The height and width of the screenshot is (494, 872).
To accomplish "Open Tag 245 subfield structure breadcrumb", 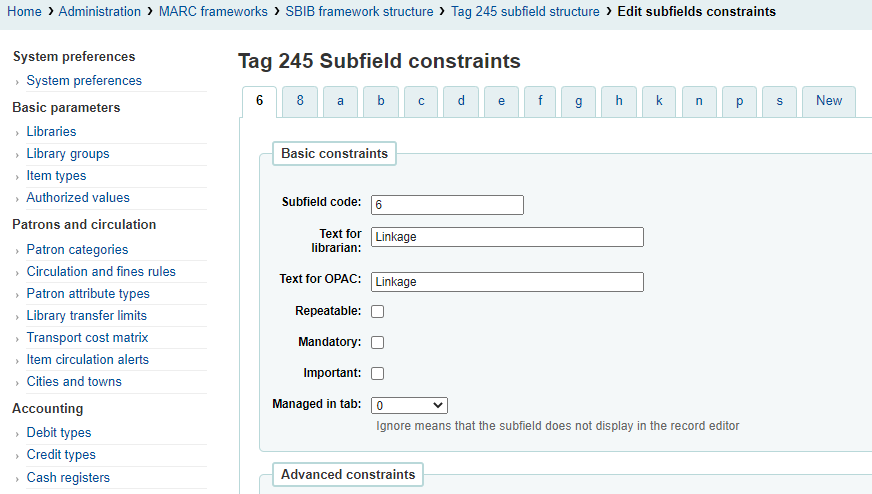I will coord(525,12).
